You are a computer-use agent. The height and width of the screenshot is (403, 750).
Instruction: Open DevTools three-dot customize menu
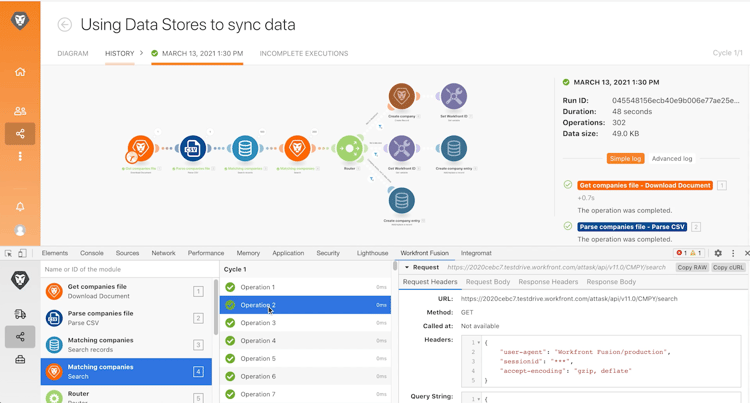point(733,253)
